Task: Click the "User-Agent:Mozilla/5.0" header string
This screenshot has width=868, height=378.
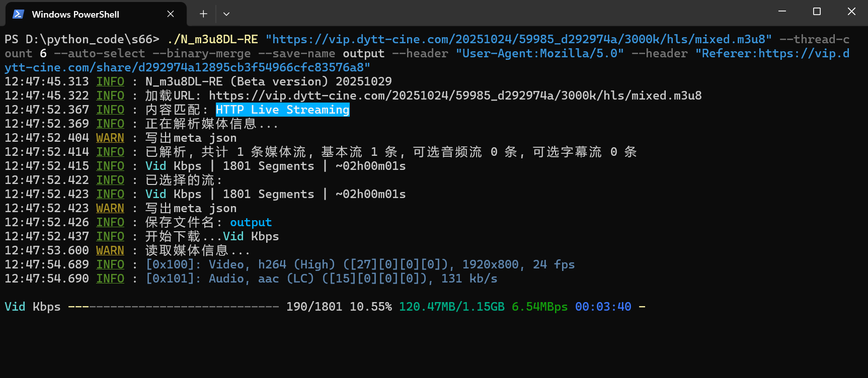Action: [x=540, y=53]
